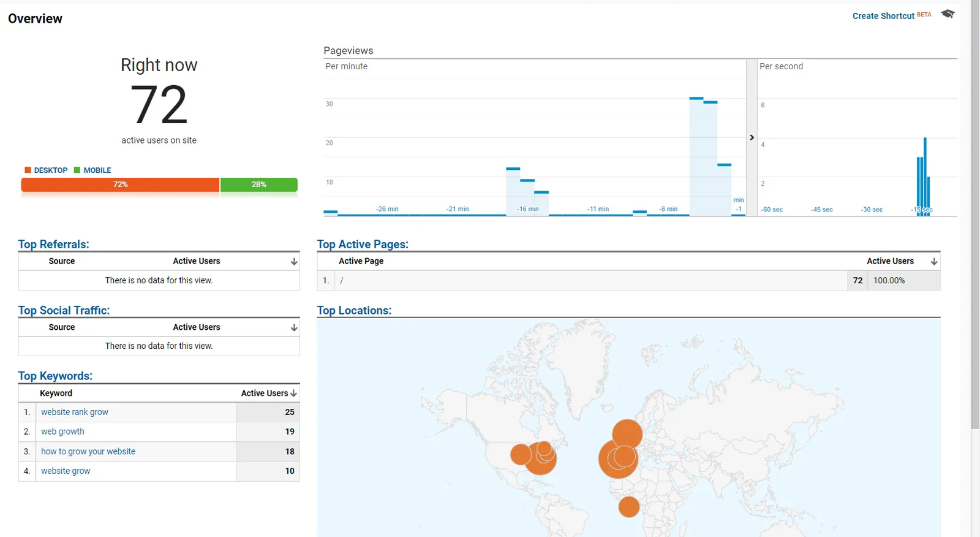Select the 'web growth' keyword

62,432
